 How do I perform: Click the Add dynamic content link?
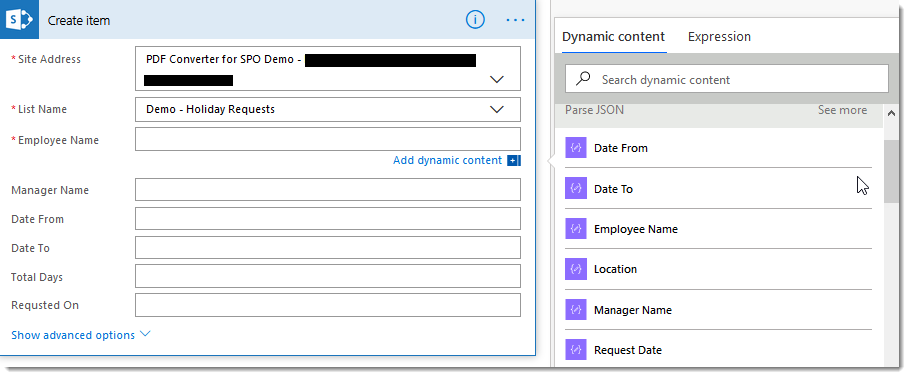[x=448, y=160]
